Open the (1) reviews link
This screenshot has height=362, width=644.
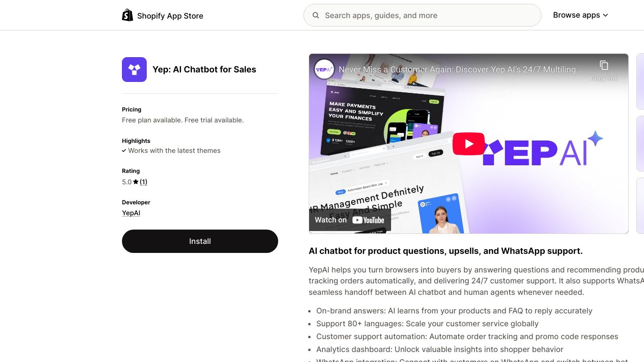(x=143, y=182)
